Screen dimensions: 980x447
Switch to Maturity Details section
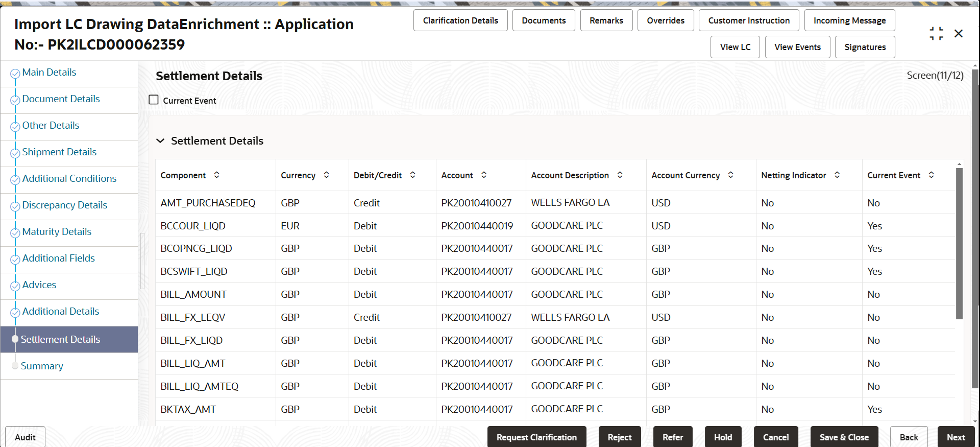pyautogui.click(x=57, y=231)
